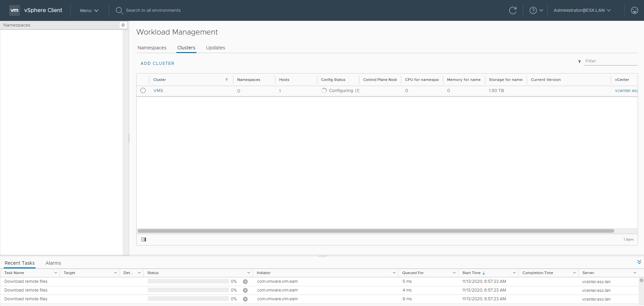644x306 pixels.
Task: Open the Task Name column filter dropdown
Action: pos(55,273)
